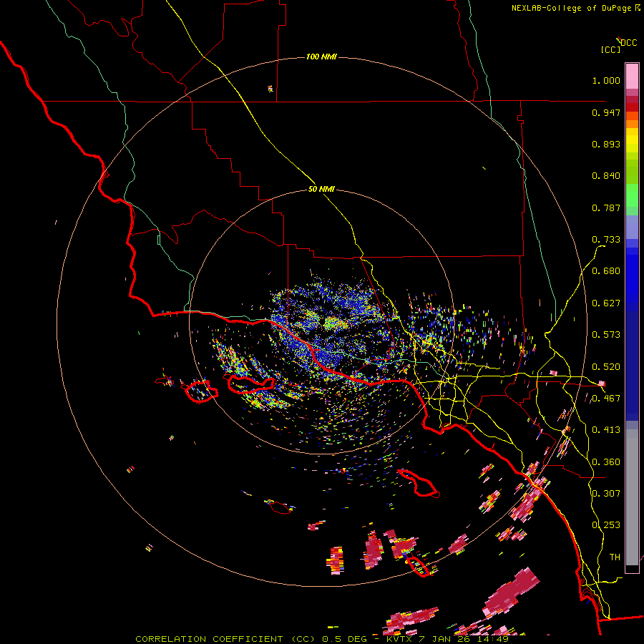Click the 0.253 scale value

tap(606, 525)
